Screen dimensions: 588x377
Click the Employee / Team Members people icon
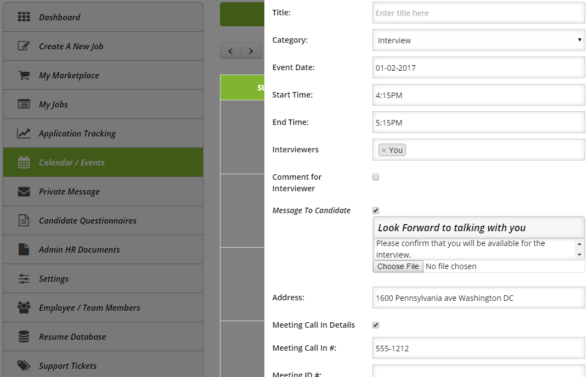pyautogui.click(x=24, y=307)
